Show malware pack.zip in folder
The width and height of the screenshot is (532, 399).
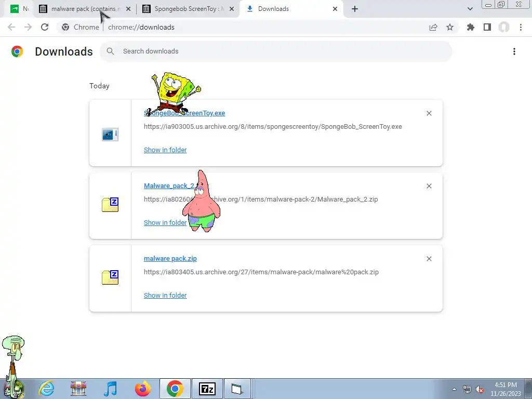(165, 296)
